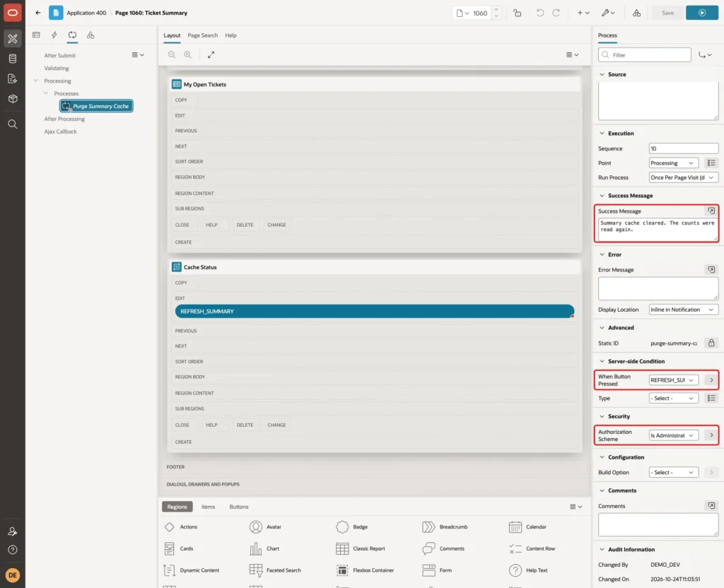Collapse the Execution section
724x588 pixels.
[602, 134]
